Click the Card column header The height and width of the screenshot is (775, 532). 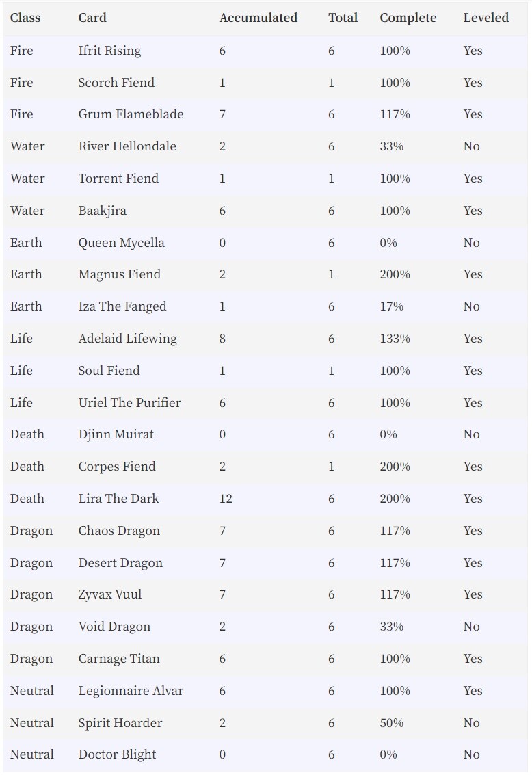pos(92,18)
